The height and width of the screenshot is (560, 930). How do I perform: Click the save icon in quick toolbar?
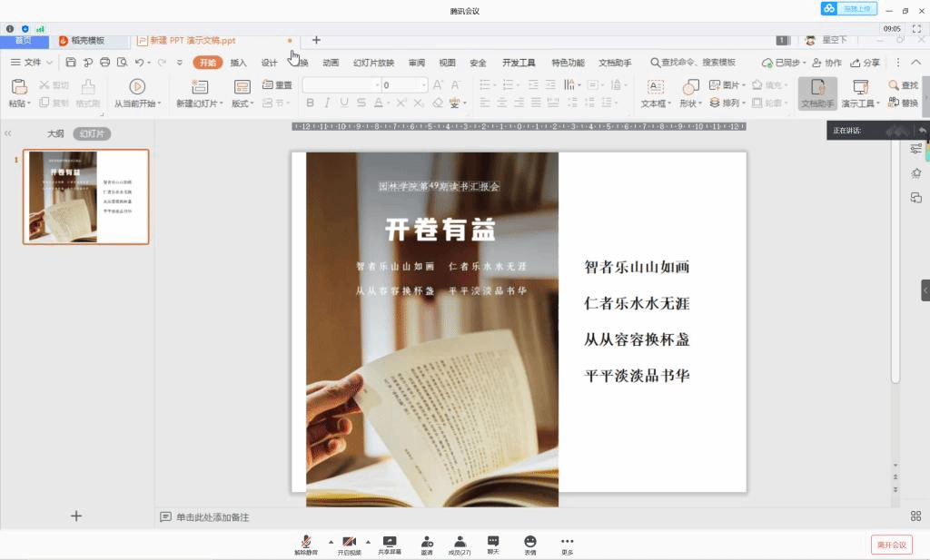coord(71,63)
